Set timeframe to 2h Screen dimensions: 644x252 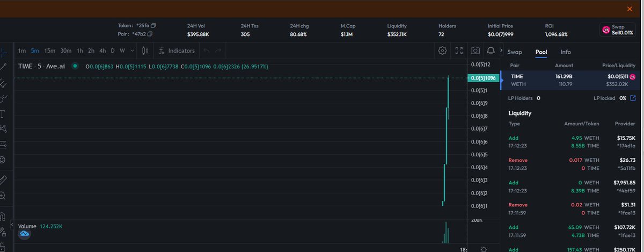pos(91,51)
